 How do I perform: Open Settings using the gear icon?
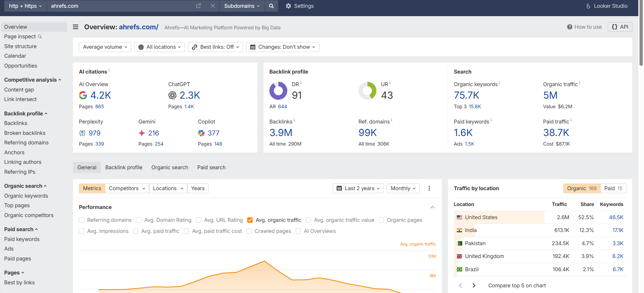pyautogui.click(x=288, y=6)
